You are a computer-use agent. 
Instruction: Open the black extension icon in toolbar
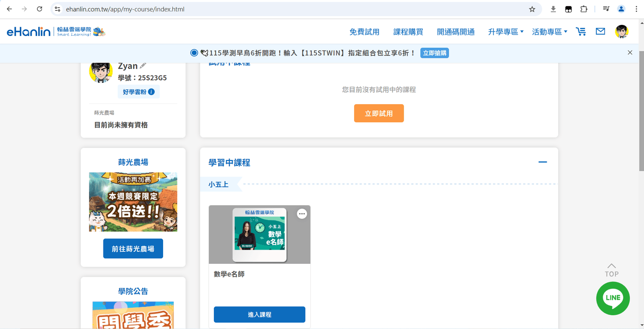coord(568,9)
